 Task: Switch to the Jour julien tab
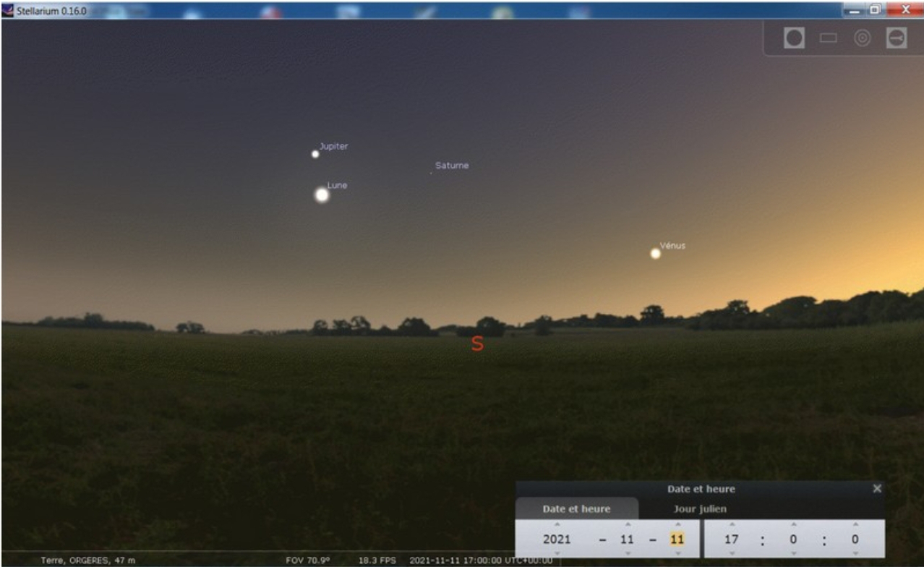click(700, 508)
